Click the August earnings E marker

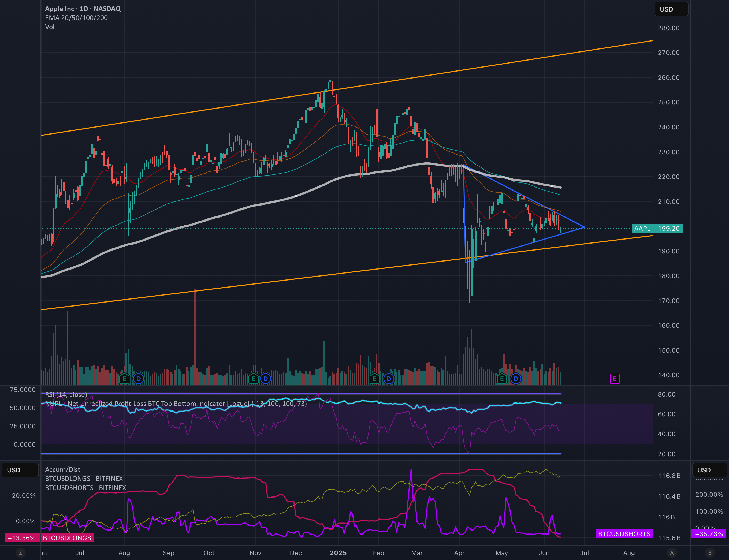pyautogui.click(x=124, y=379)
